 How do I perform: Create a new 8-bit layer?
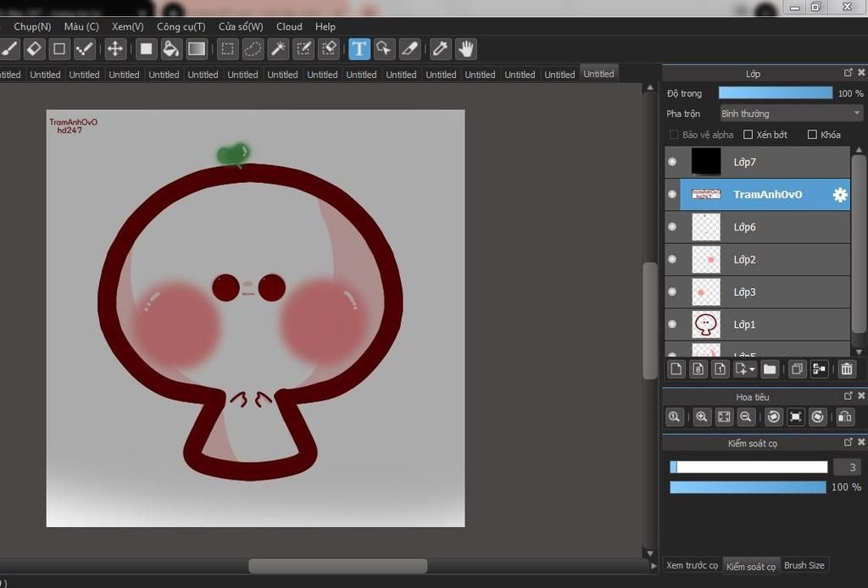click(x=698, y=369)
